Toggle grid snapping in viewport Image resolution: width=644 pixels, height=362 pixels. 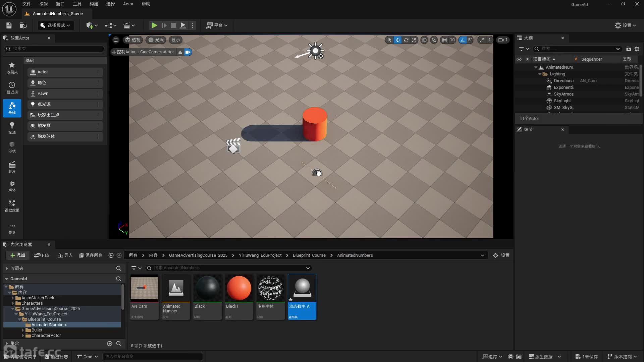(444, 40)
